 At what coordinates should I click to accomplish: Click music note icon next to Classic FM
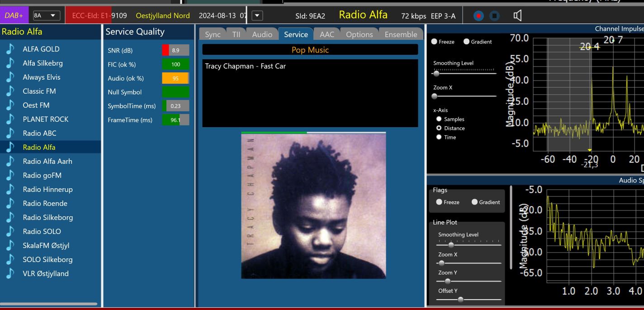[x=10, y=91]
